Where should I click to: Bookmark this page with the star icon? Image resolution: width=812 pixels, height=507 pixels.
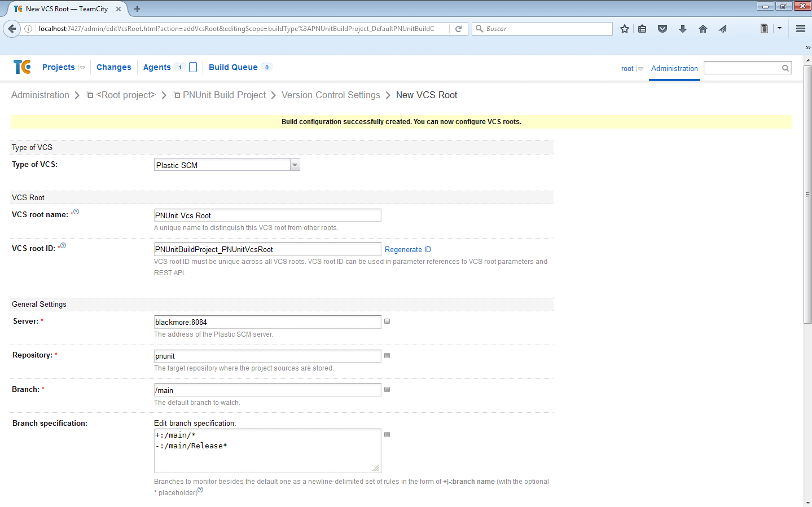pyautogui.click(x=624, y=29)
